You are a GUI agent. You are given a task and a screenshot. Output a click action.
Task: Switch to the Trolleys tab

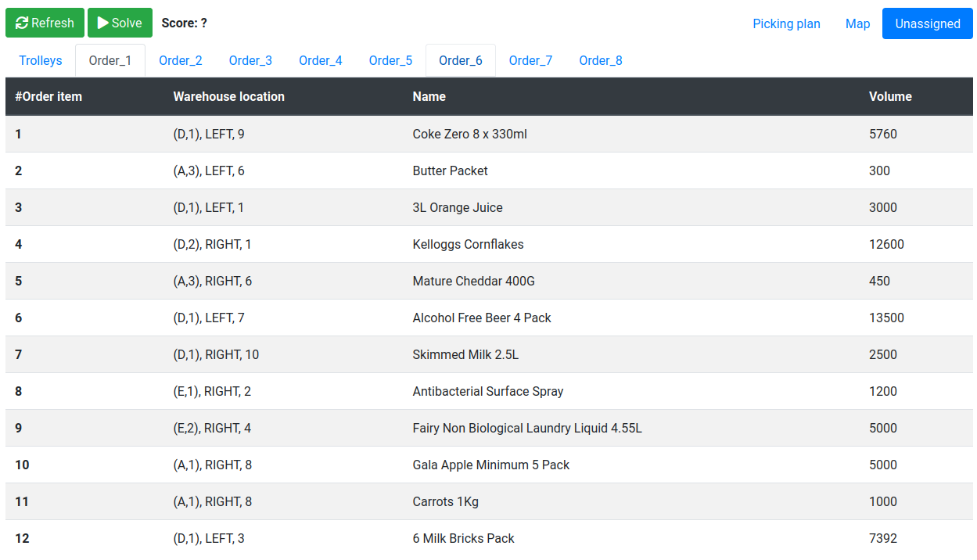pyautogui.click(x=41, y=60)
